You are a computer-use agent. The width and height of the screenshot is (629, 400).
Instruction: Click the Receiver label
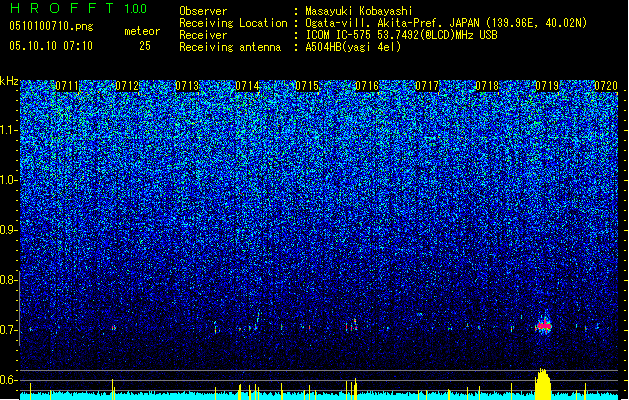(x=203, y=35)
